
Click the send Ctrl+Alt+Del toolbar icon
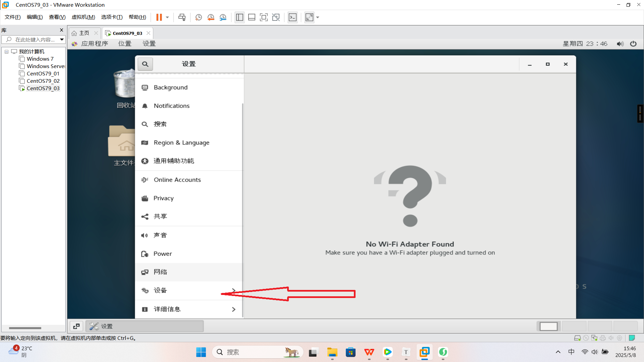pos(182,17)
